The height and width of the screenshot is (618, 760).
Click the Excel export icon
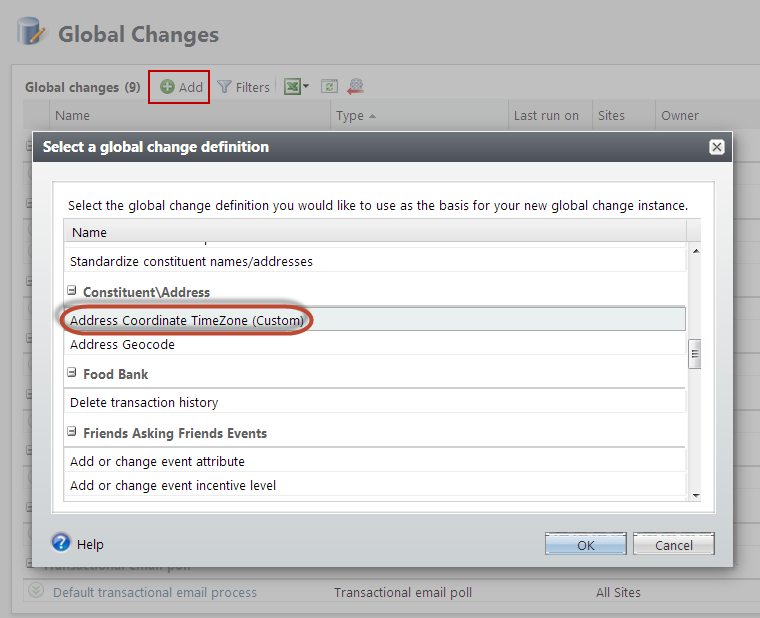(292, 87)
